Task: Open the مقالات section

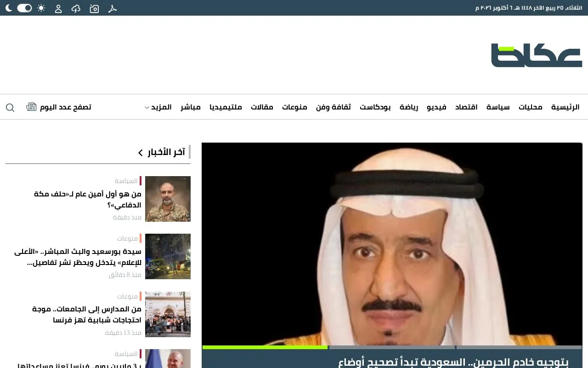Action: [262, 107]
